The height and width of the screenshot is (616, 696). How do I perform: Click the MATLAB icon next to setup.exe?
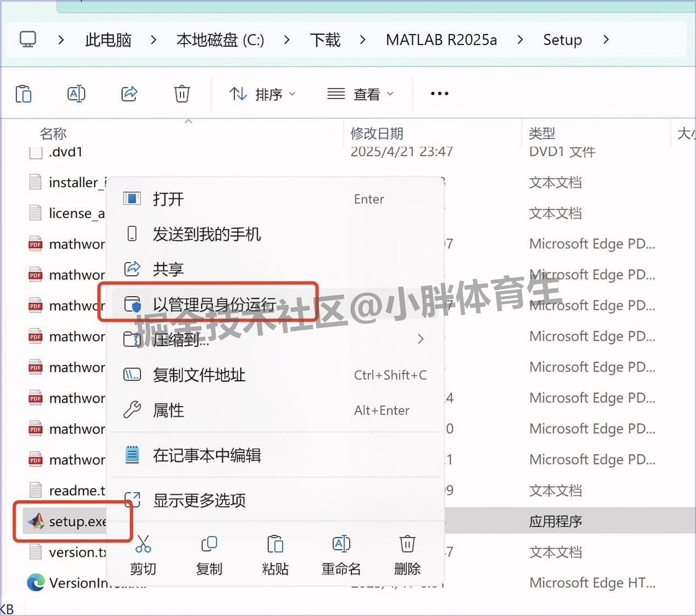[35, 521]
